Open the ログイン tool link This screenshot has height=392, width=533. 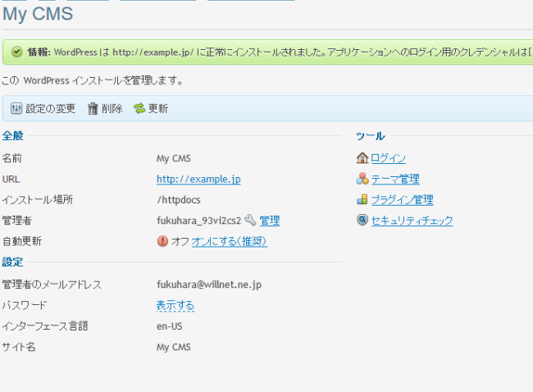coord(388,158)
